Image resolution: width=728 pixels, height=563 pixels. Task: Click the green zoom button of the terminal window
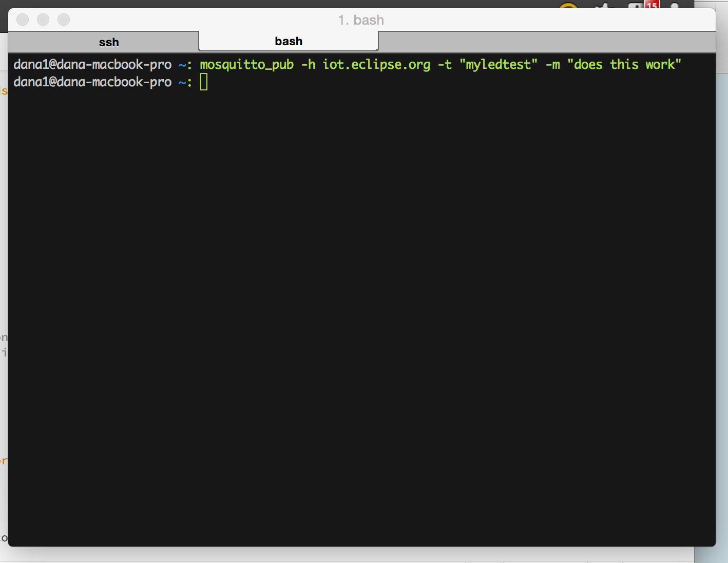pyautogui.click(x=63, y=20)
